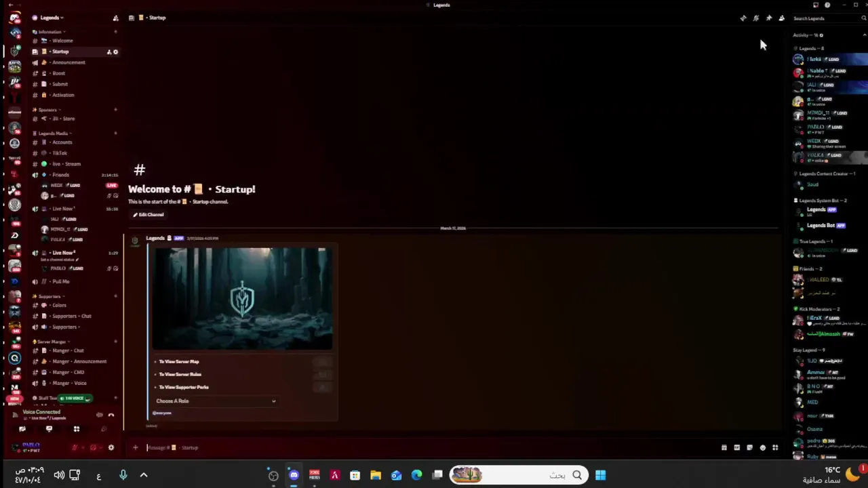Open the Accounts channel
The image size is (868, 488).
pos(75,142)
